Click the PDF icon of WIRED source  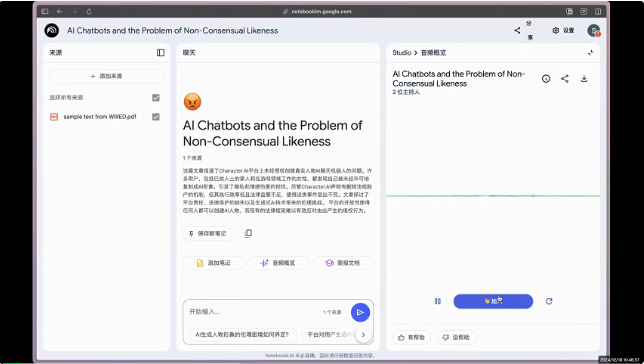coord(54,117)
